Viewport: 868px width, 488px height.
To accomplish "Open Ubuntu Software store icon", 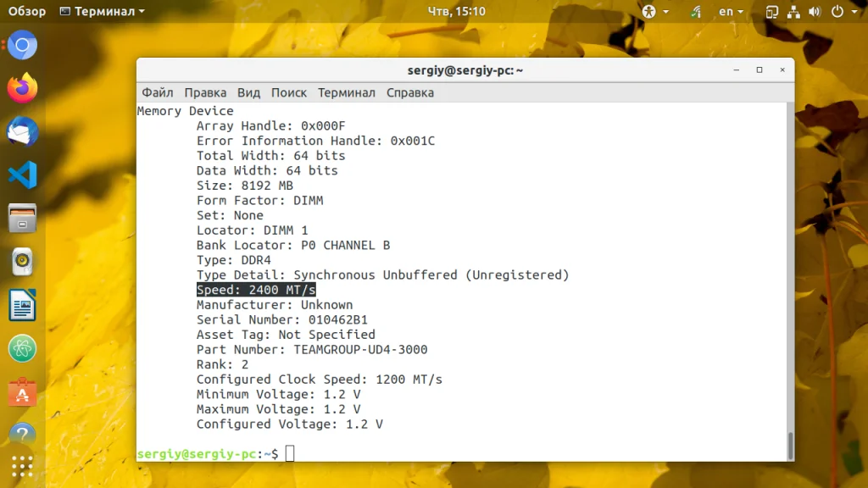I will 22,392.
